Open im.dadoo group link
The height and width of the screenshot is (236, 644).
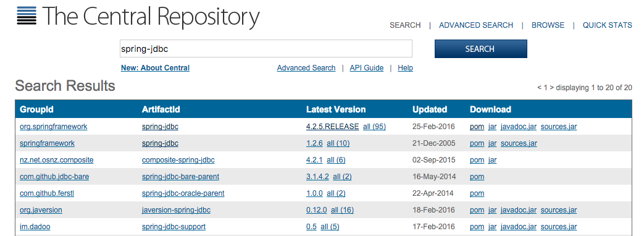click(x=35, y=227)
